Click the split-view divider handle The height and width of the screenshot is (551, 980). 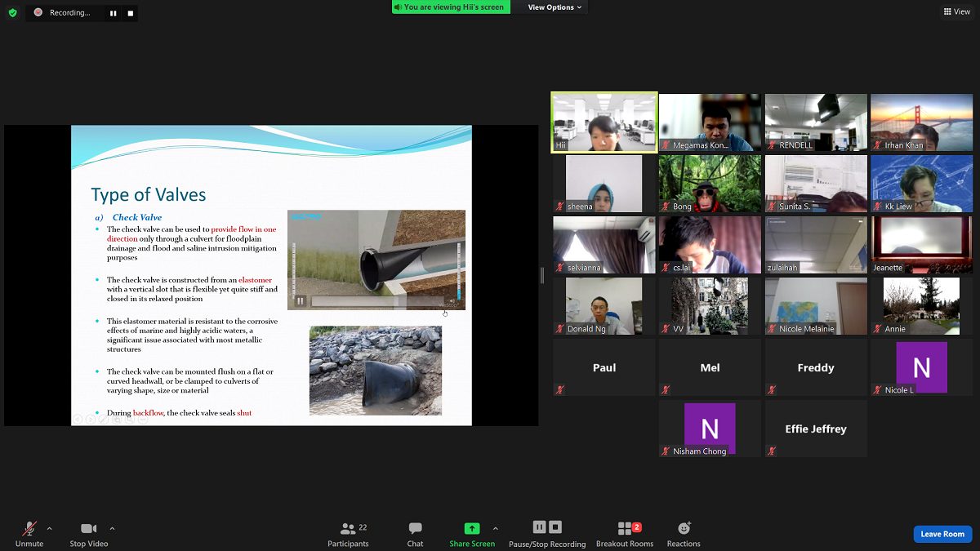click(x=542, y=275)
